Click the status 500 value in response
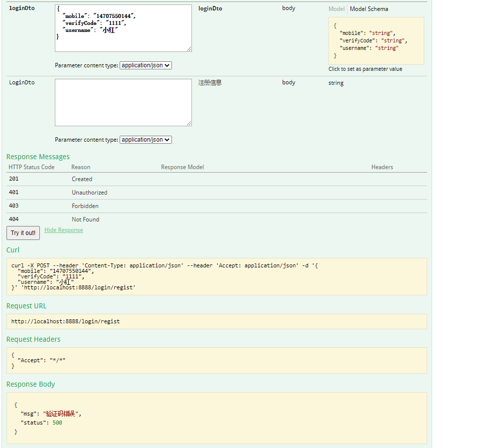 click(57, 423)
